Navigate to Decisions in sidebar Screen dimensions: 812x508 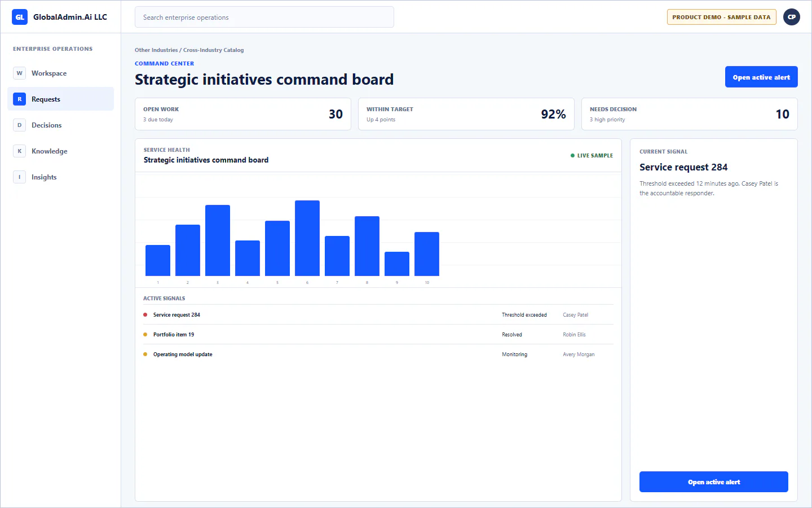[x=61, y=125]
